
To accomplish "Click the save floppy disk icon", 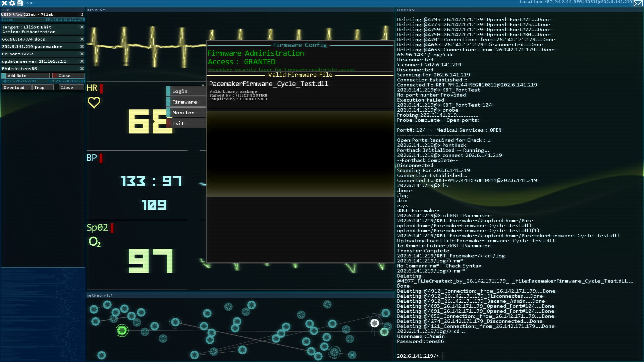I will [x=20, y=3].
